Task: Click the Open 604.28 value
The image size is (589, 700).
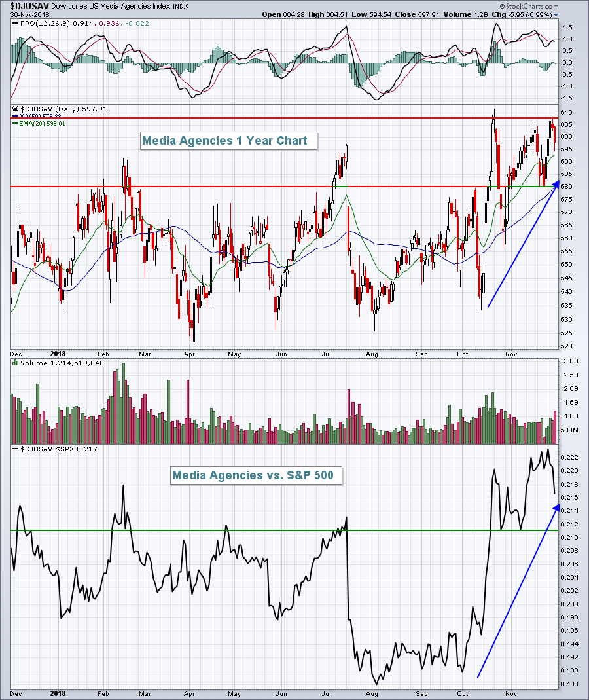Action: tap(283, 14)
